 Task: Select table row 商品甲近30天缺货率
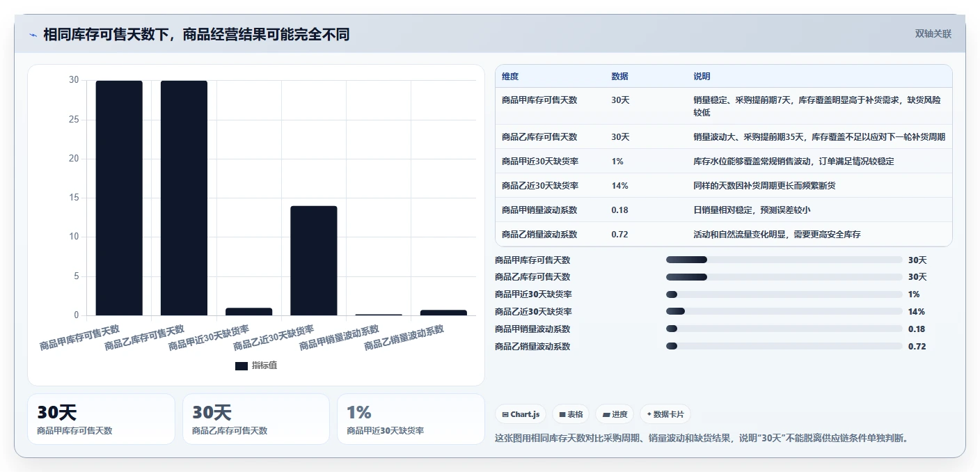(723, 161)
